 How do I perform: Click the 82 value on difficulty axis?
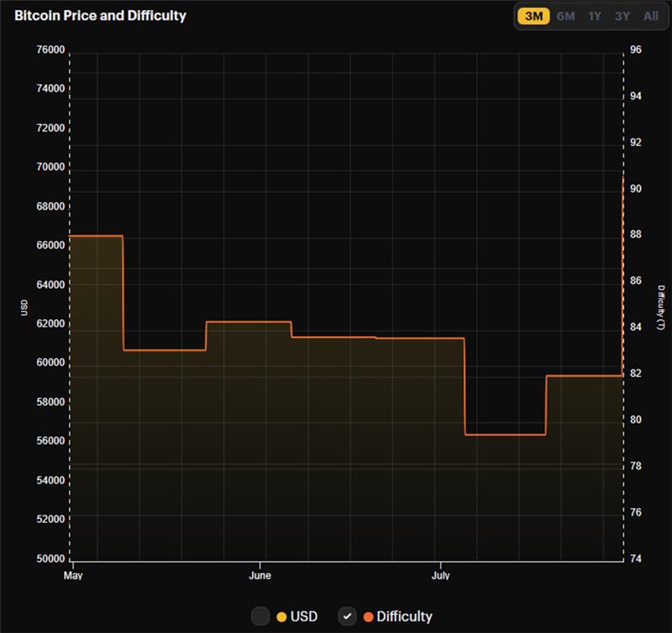coord(636,374)
